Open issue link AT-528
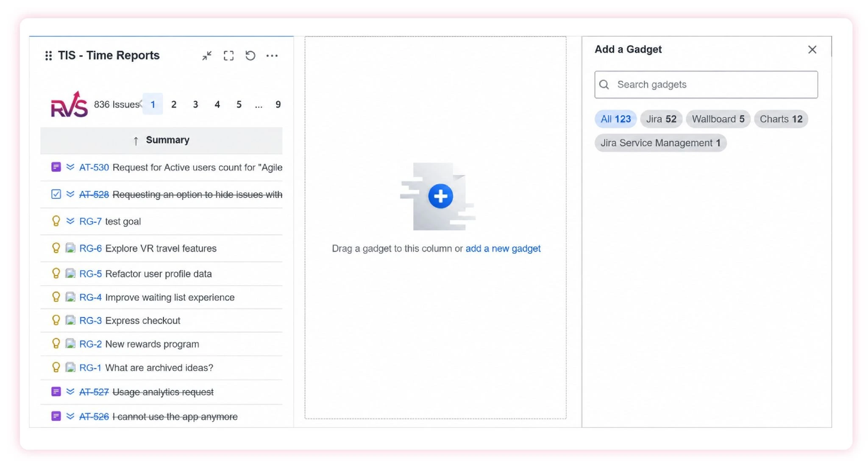 coord(94,194)
